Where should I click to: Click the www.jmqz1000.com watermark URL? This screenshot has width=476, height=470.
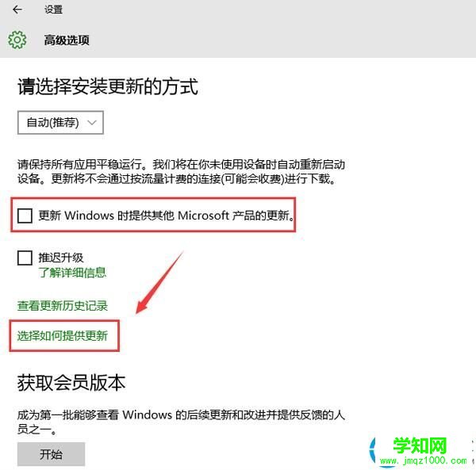coord(423,460)
